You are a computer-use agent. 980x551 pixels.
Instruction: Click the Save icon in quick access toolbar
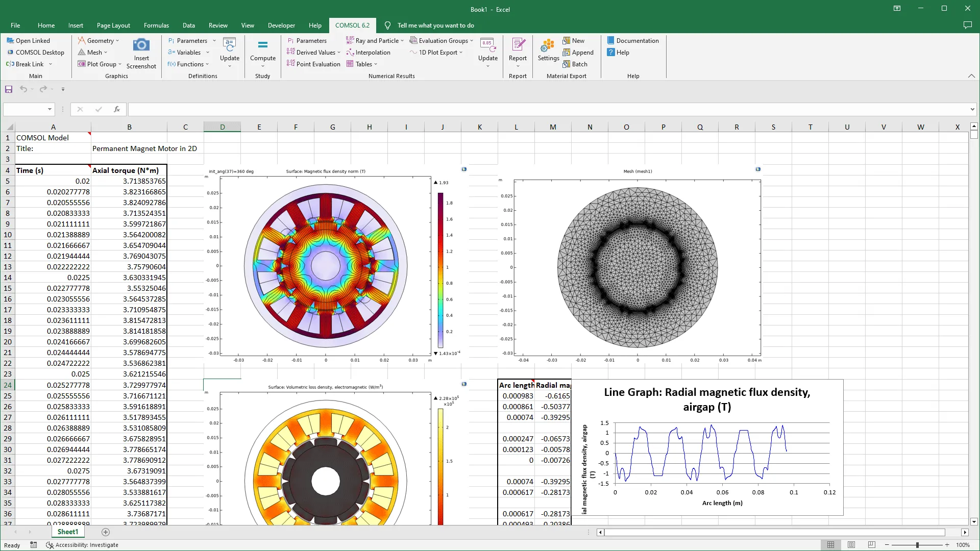9,89
